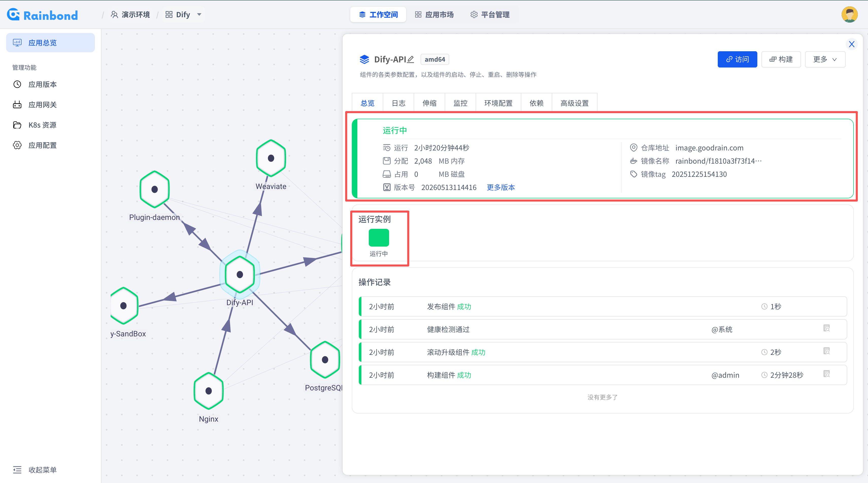Select the SandBox hexagon node

coord(123,305)
